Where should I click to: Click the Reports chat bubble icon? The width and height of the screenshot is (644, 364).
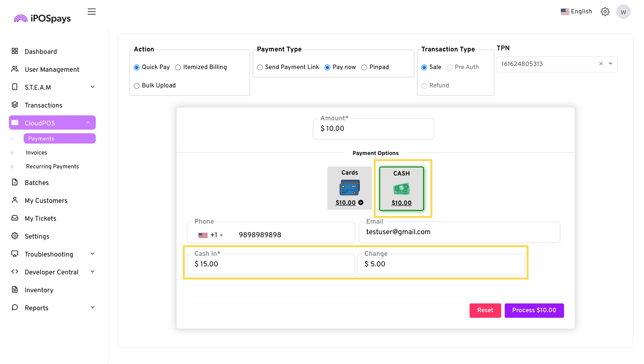(x=15, y=307)
